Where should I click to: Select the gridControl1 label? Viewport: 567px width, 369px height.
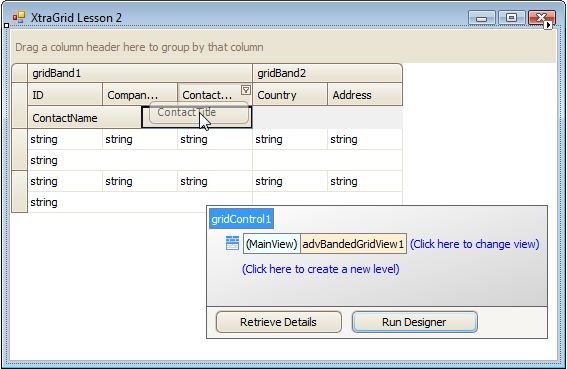click(241, 219)
